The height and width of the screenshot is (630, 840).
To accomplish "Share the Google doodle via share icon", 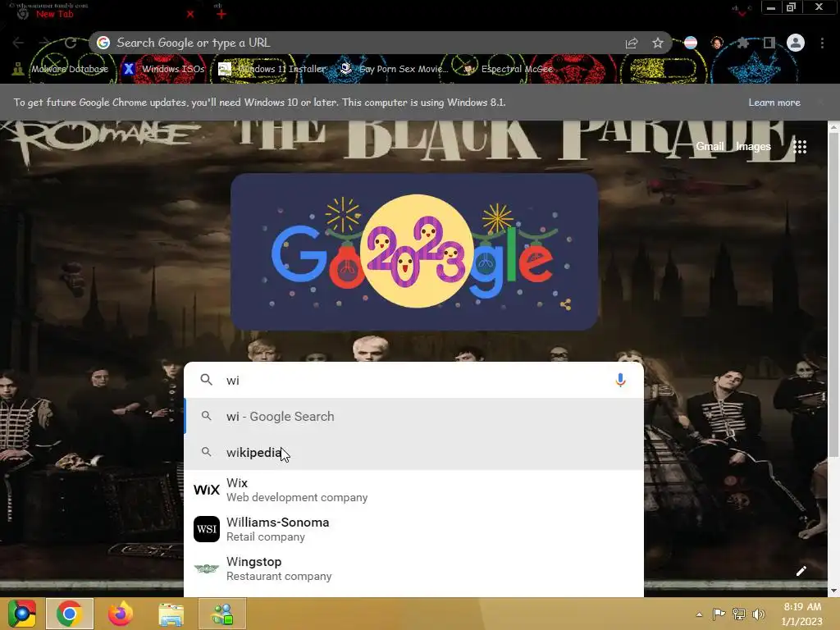I will tap(566, 305).
